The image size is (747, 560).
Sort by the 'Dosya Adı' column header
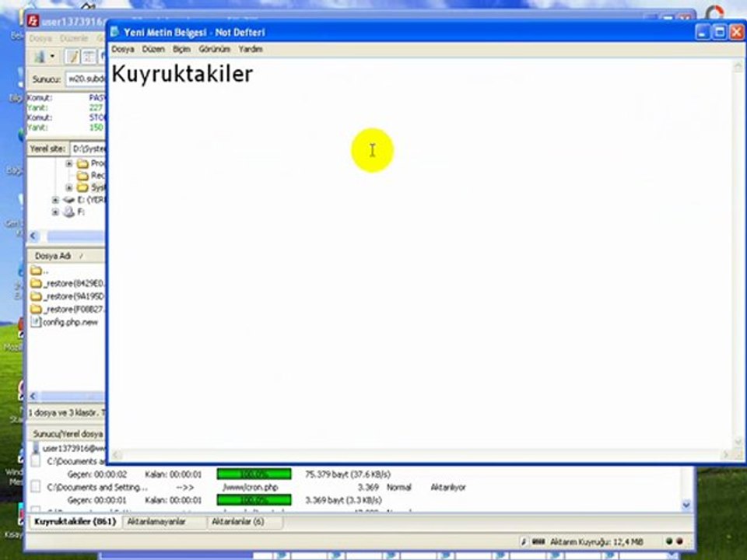pyautogui.click(x=66, y=256)
